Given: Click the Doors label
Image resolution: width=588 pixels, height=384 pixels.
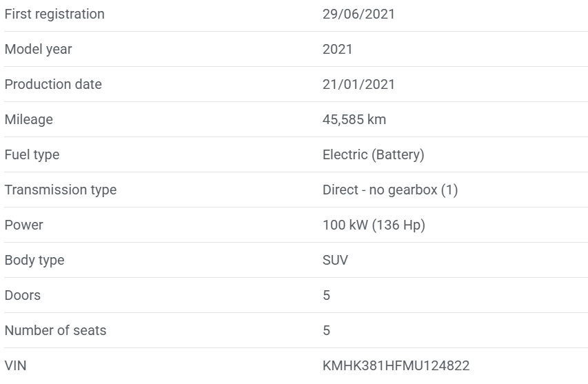Looking at the screenshot, I should 23,295.
